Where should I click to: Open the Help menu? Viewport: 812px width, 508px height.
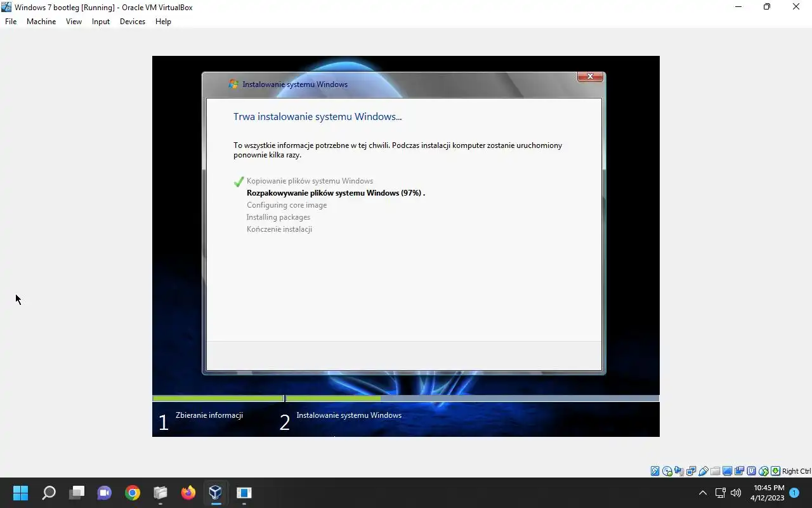(x=163, y=22)
